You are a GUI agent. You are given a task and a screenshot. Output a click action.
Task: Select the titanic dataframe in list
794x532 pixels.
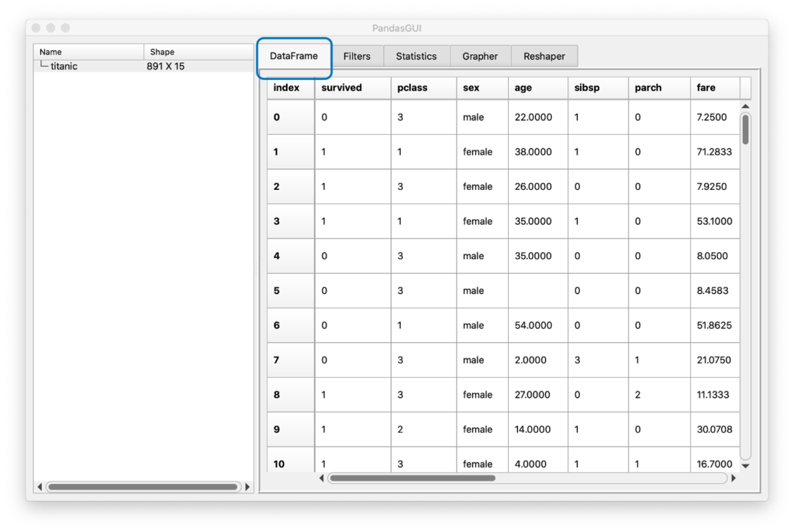64,67
